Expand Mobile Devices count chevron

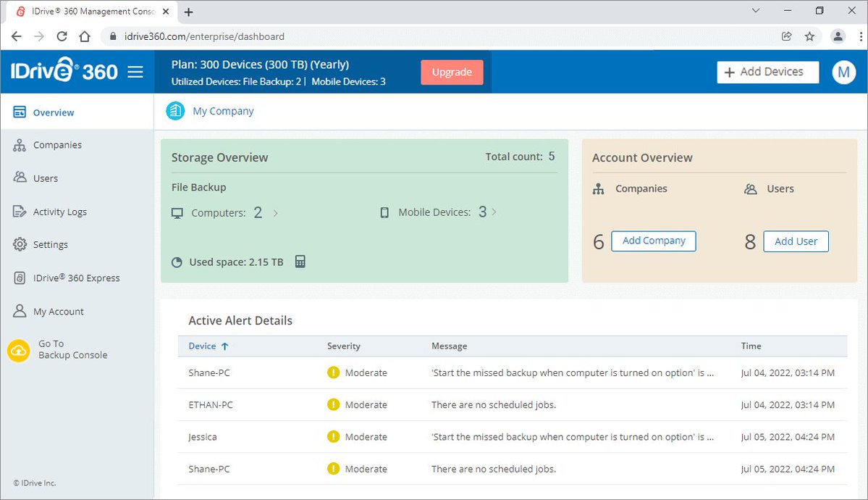(x=494, y=212)
